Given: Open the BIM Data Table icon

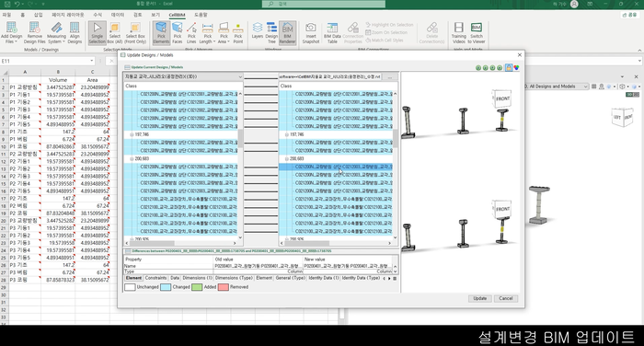Looking at the screenshot, I should 332,28.
